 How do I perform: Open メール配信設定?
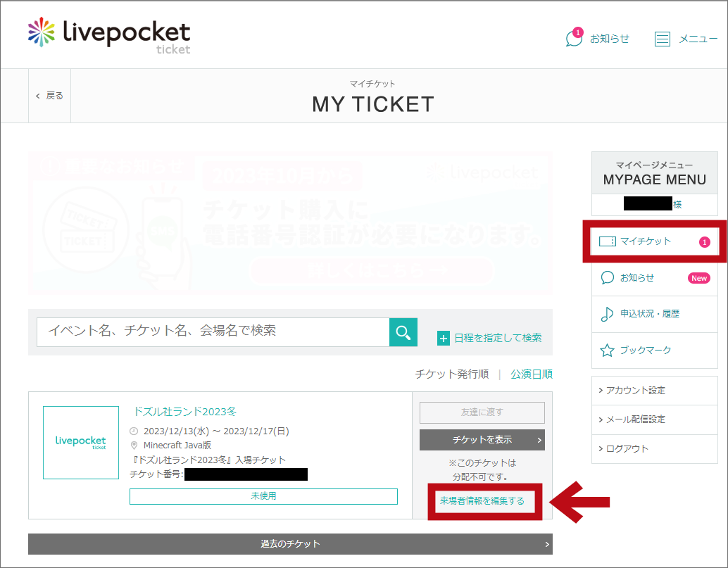655,420
